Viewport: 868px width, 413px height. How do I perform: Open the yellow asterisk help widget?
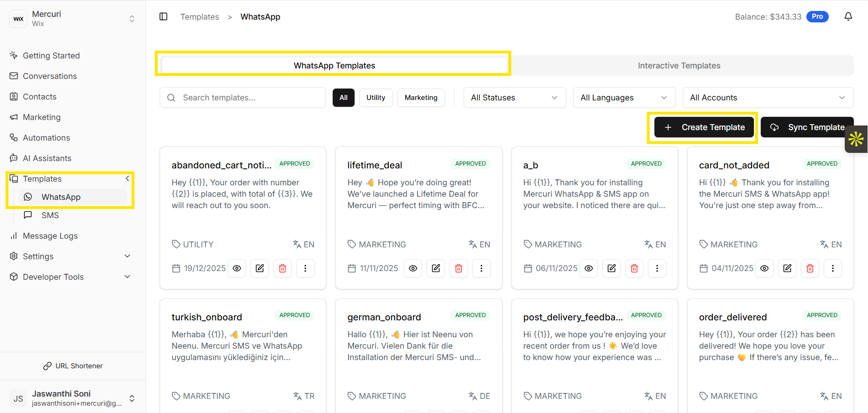point(856,139)
